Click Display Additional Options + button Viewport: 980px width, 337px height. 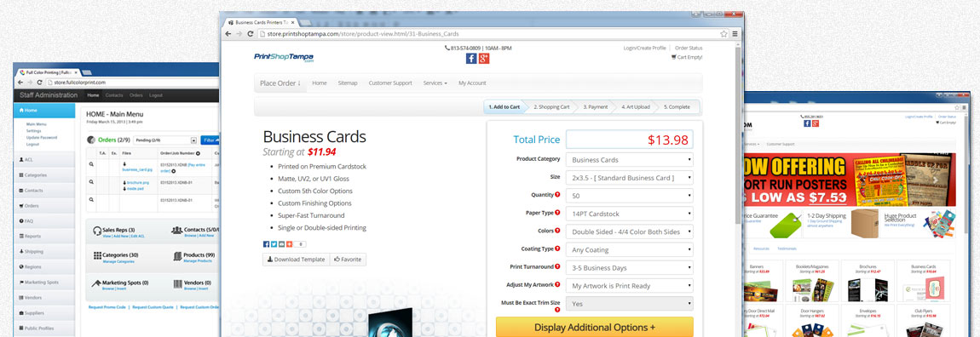pos(594,327)
